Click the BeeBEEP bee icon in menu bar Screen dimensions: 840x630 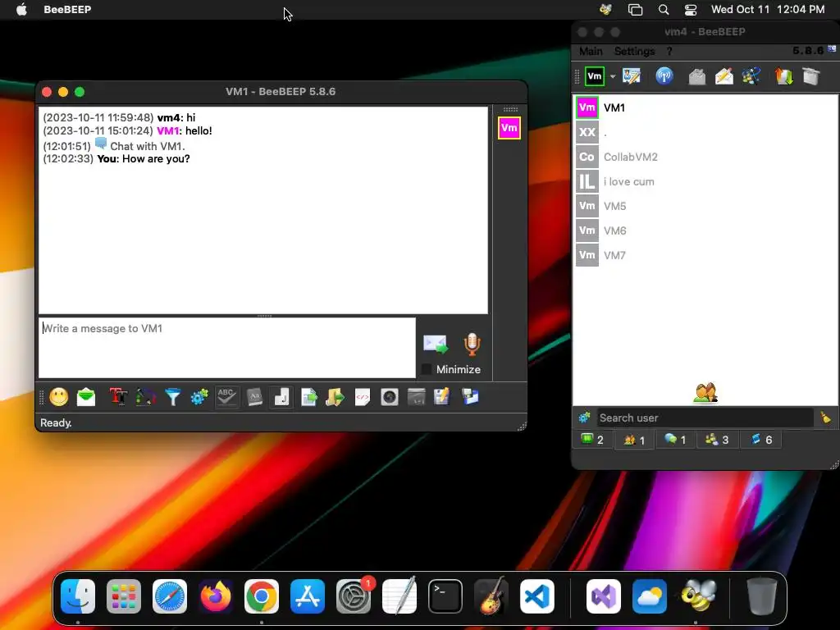(x=606, y=10)
